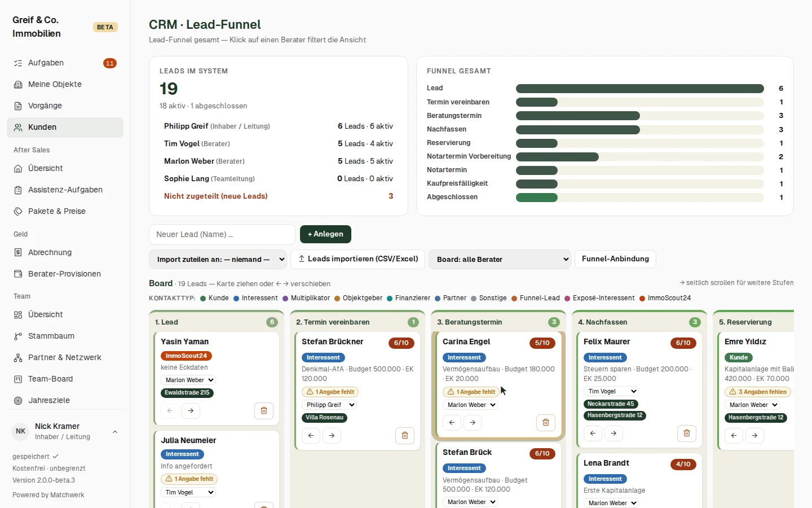The image size is (812, 508).
Task: Expand the Nick Kramer user menu
Action: 65,432
